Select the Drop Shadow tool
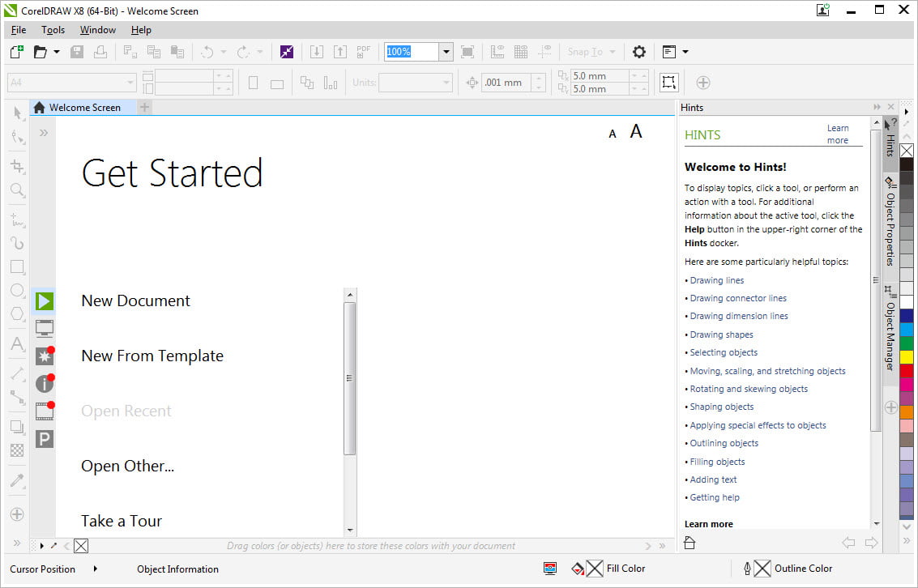 tap(18, 427)
